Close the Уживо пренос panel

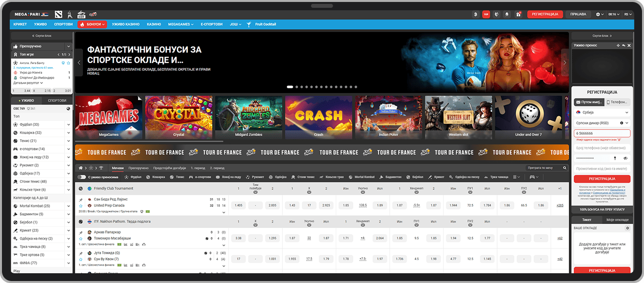click(629, 45)
